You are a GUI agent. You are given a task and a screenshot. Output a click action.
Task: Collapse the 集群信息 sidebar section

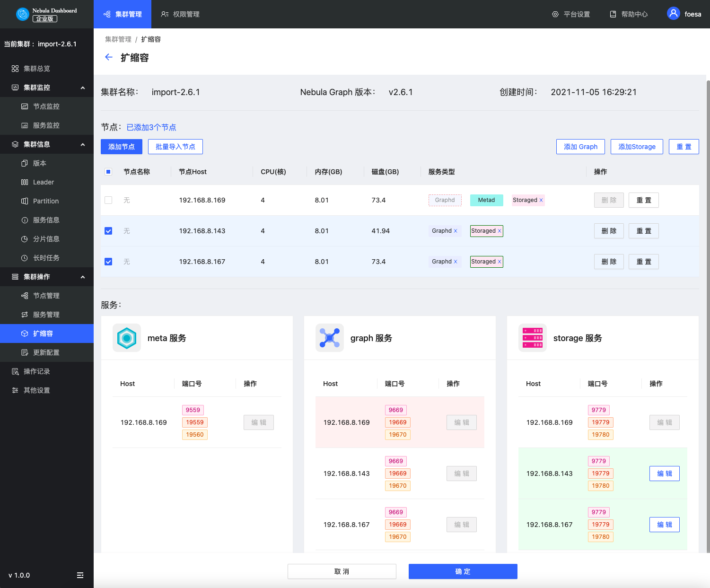83,144
